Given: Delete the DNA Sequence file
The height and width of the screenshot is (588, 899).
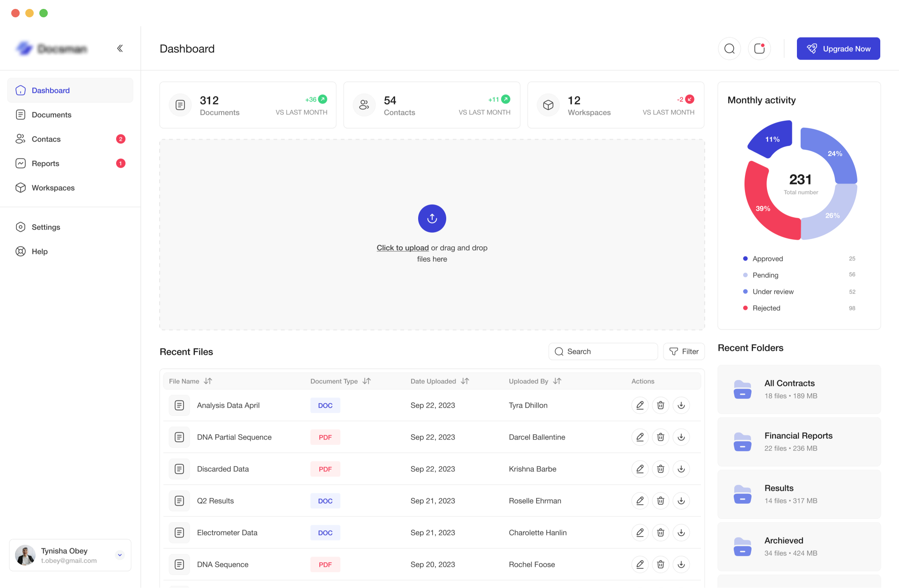Looking at the screenshot, I should pyautogui.click(x=661, y=565).
